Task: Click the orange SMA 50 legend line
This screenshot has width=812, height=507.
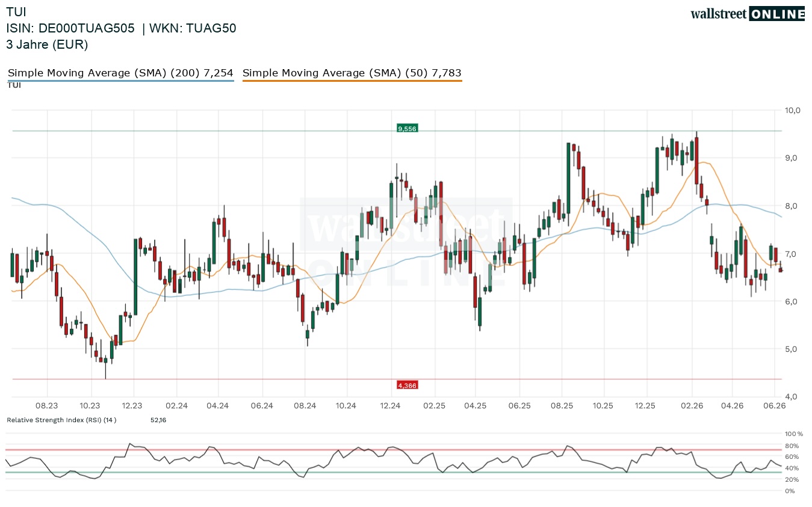Action: coord(352,80)
